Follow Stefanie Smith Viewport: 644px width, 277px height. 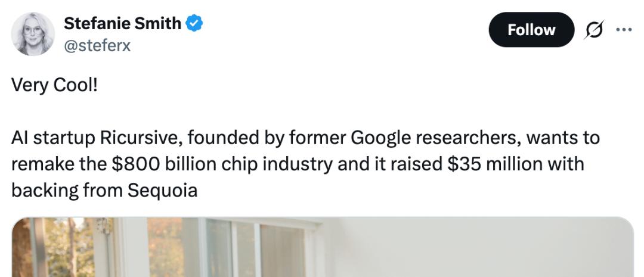531,30
